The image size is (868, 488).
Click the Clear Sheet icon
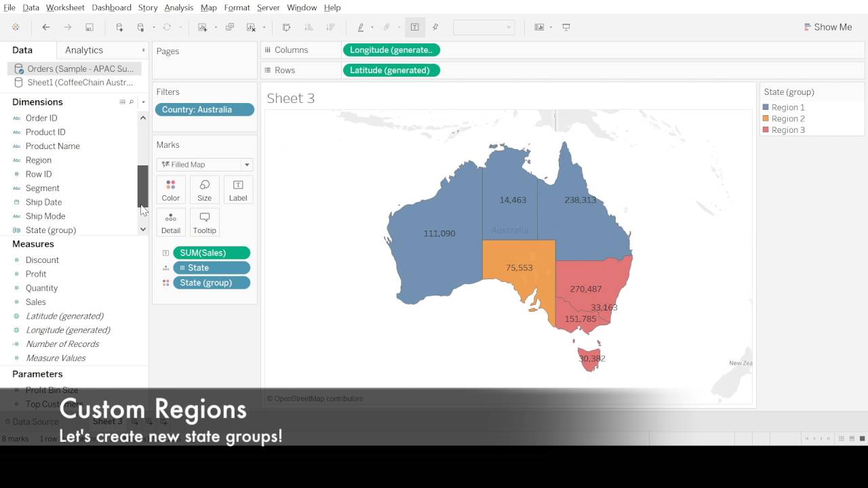tap(251, 27)
